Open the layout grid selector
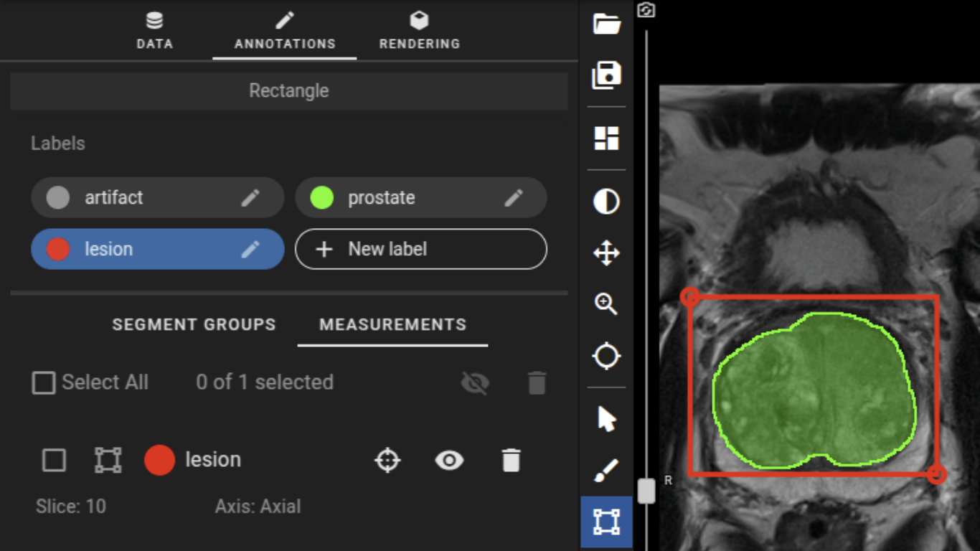This screenshot has width=980, height=551. pos(606,138)
